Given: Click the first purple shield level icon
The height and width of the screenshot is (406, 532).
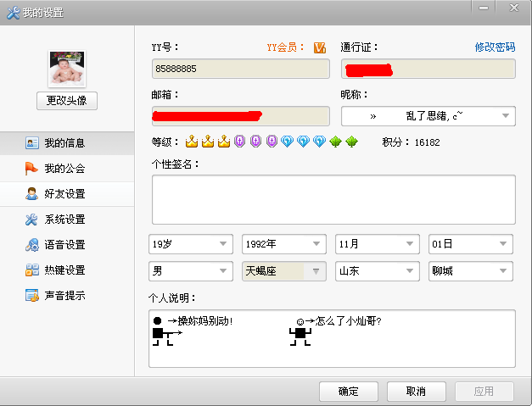Looking at the screenshot, I should point(239,142).
